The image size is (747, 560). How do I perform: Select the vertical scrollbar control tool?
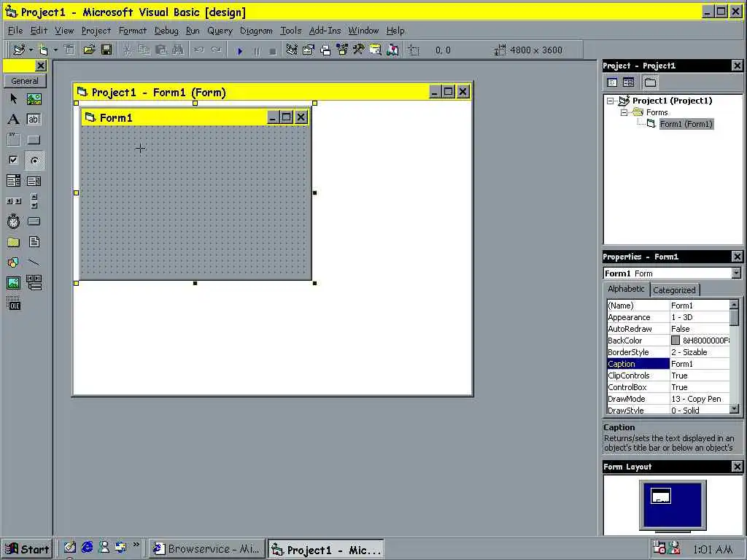coord(34,201)
